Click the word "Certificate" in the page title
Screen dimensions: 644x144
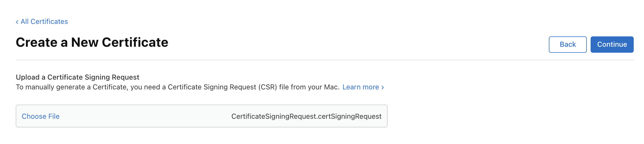tap(135, 43)
